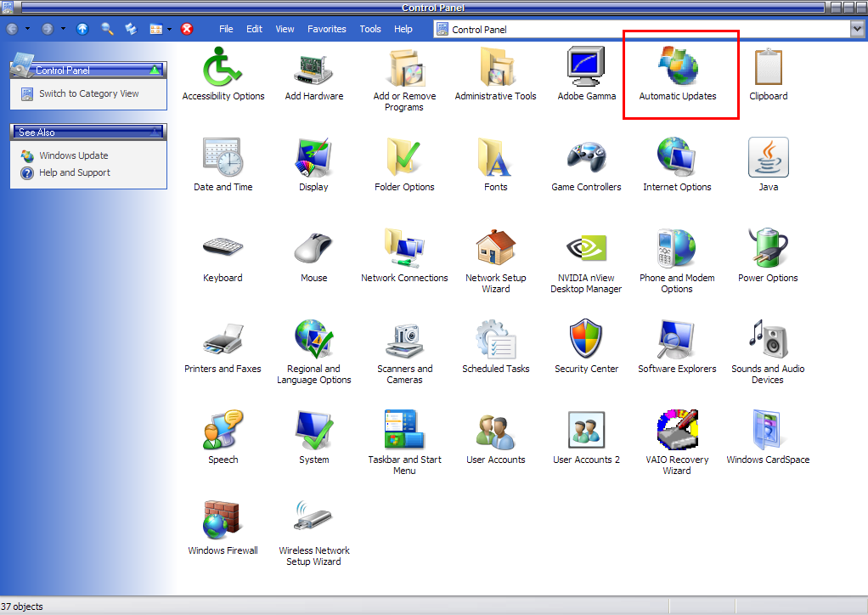Open the Favorites menu

coord(327,29)
